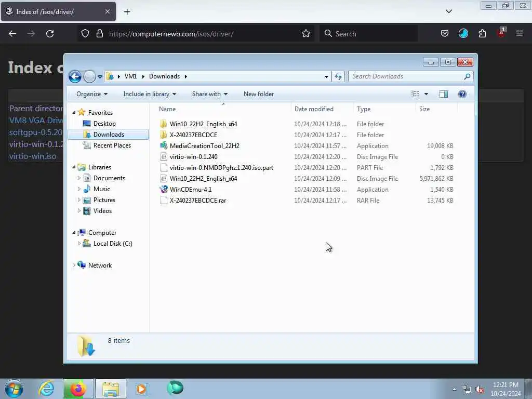This screenshot has height=399, width=532.
Task: Click the muted volume tray icon
Action: [480, 390]
